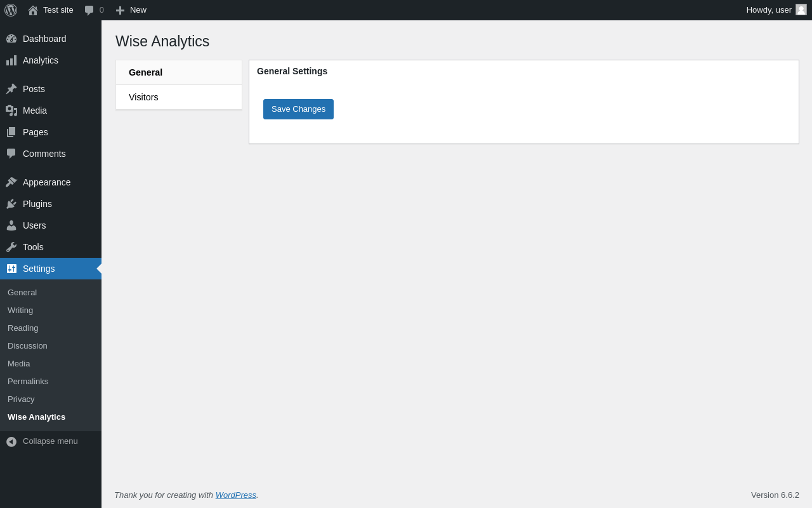The image size is (812, 508).
Task: Expand the Settings menu section
Action: tap(39, 269)
